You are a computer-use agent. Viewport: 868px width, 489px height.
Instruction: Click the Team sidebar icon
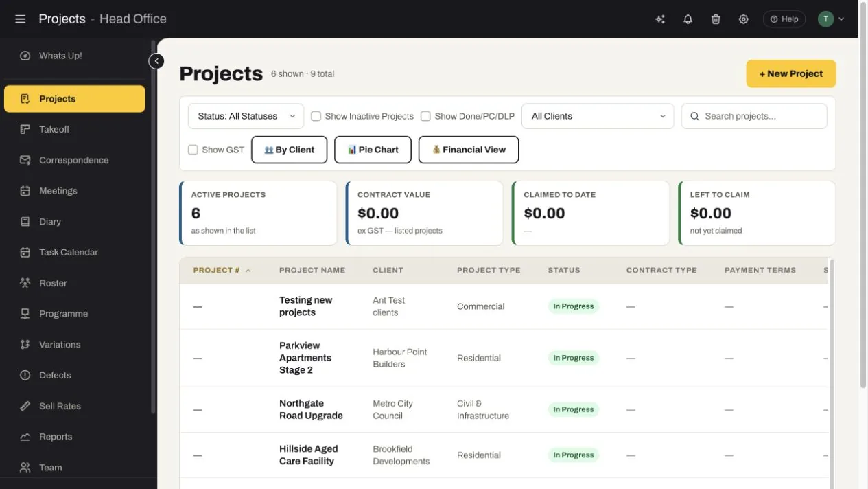point(25,468)
